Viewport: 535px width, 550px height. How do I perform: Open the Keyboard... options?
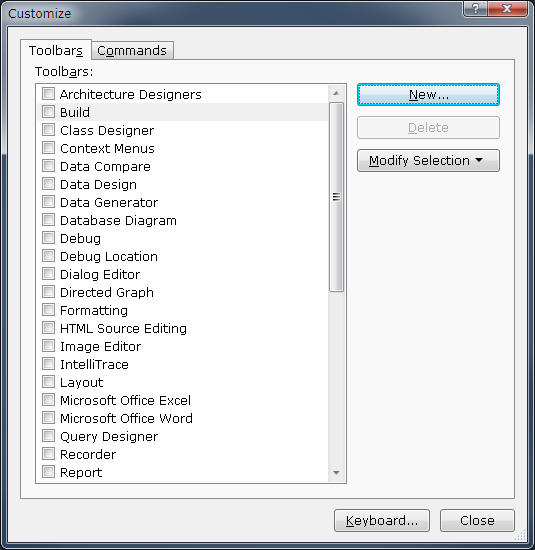click(382, 521)
